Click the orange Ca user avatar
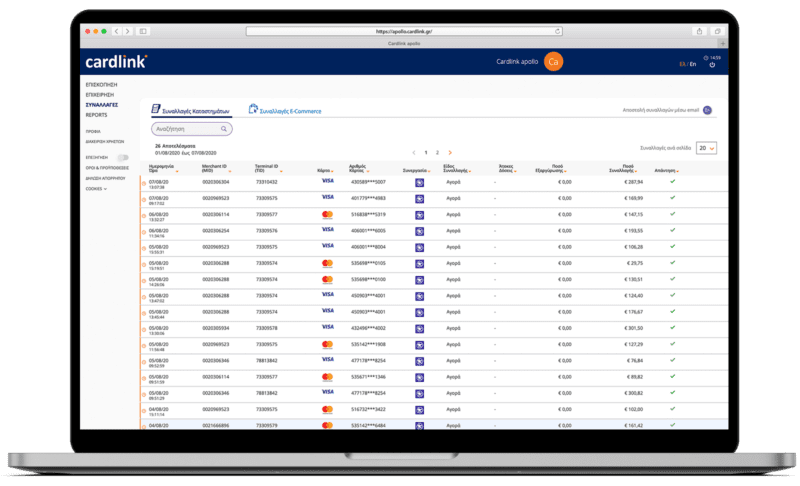The width and height of the screenshot is (800, 486). click(554, 62)
